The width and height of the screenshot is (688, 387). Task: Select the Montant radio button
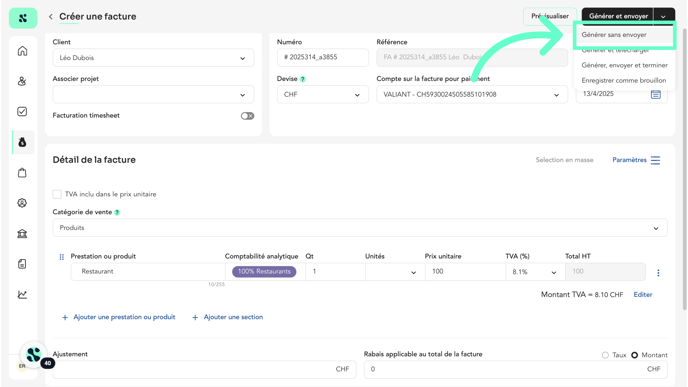click(x=634, y=355)
